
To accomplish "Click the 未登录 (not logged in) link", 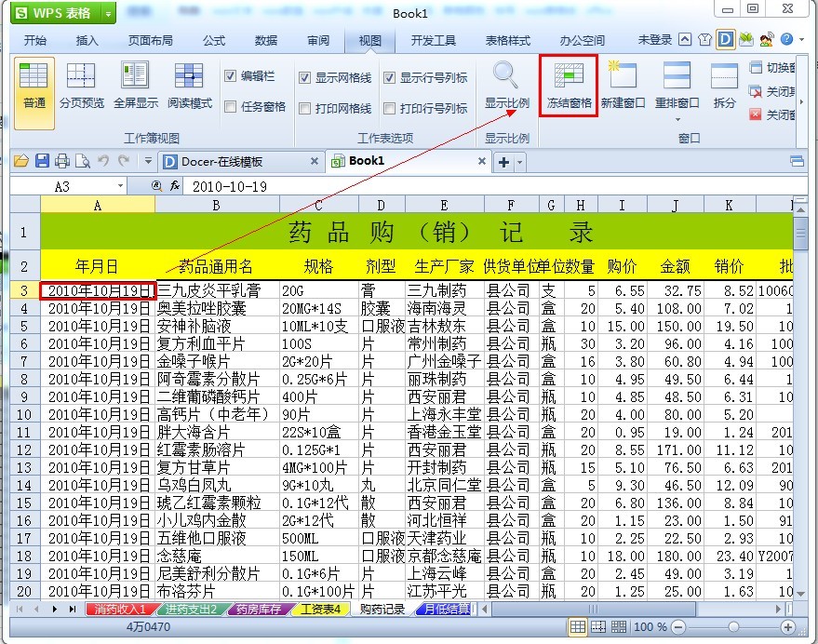I will [x=655, y=40].
